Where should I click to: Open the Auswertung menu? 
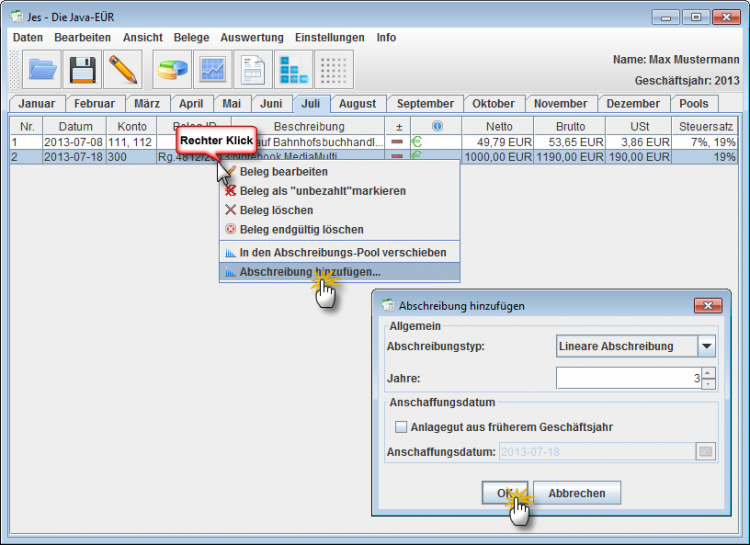[x=251, y=37]
